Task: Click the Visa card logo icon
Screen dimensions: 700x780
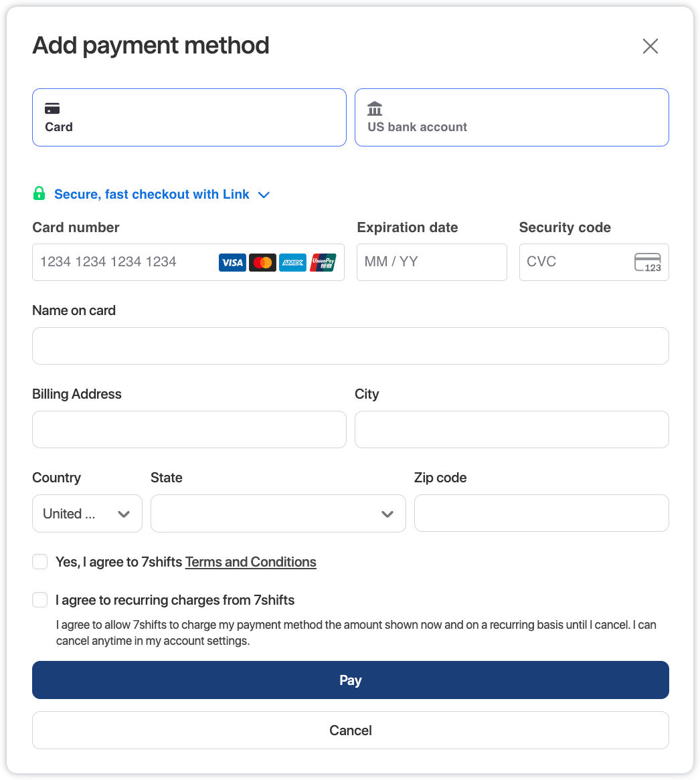Action: 232,262
